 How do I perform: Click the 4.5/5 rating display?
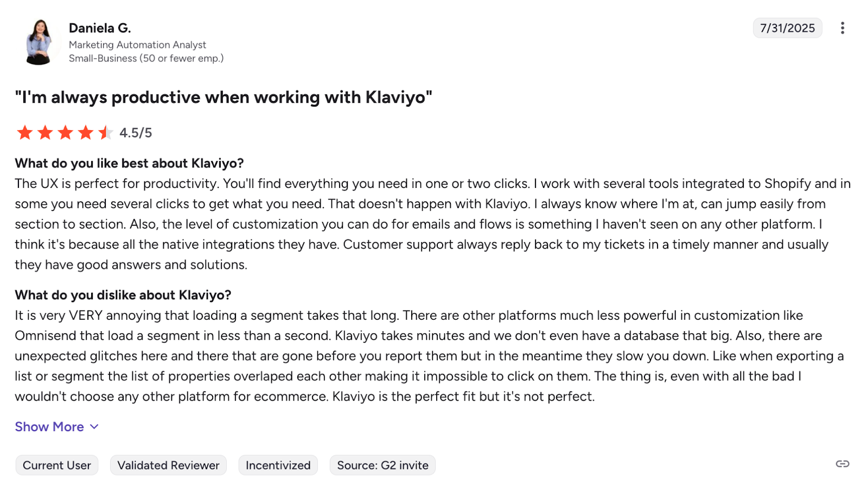coord(135,132)
